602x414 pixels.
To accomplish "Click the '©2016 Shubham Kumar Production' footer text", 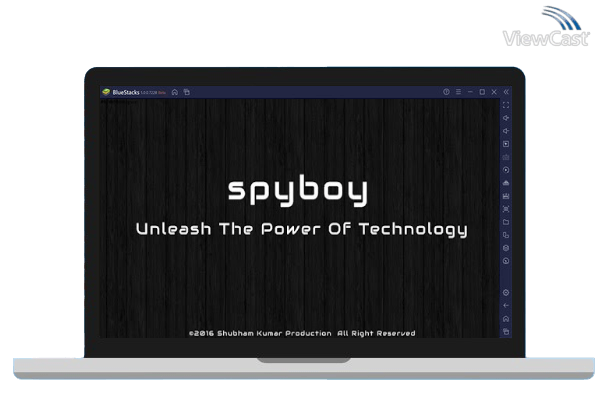I will pyautogui.click(x=260, y=333).
